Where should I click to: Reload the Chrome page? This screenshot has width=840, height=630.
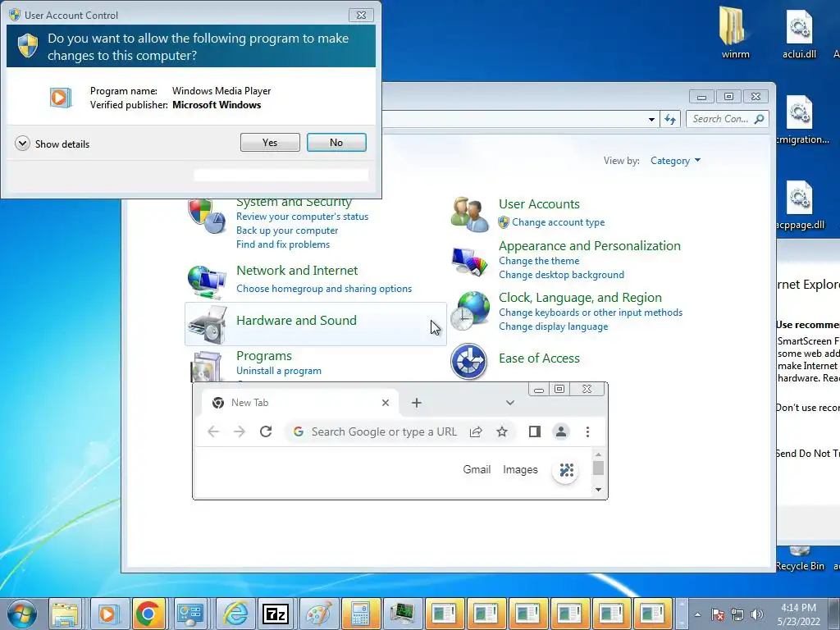coord(266,431)
